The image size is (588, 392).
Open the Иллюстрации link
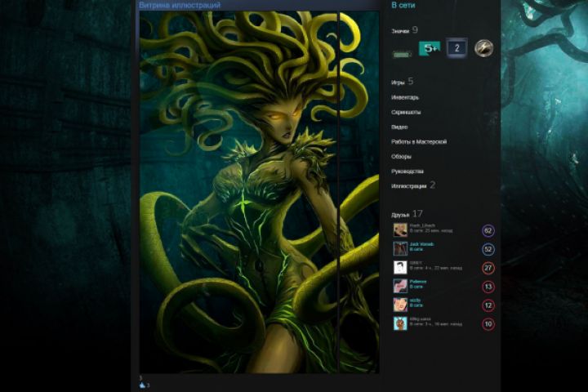[x=409, y=186]
